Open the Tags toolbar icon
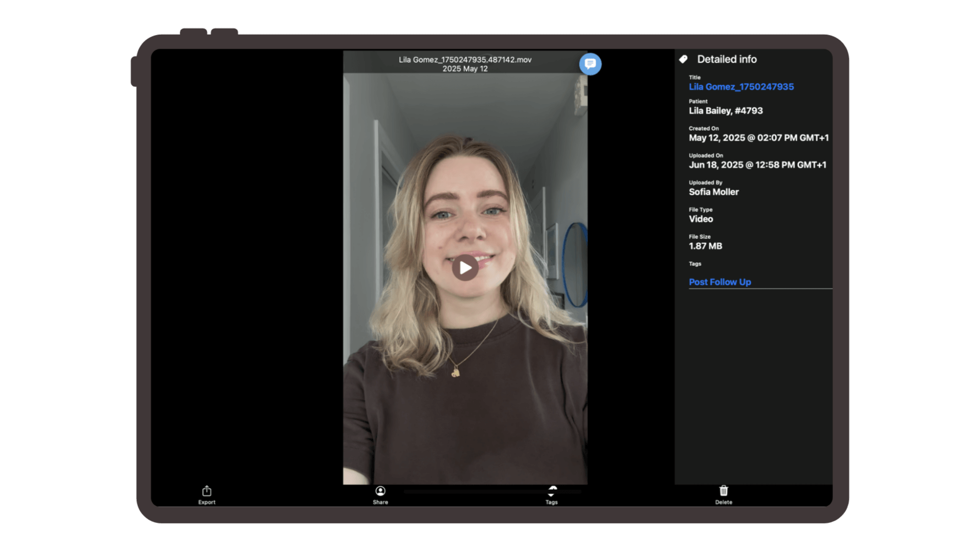Viewport: 980px width, 551px height. tap(551, 491)
